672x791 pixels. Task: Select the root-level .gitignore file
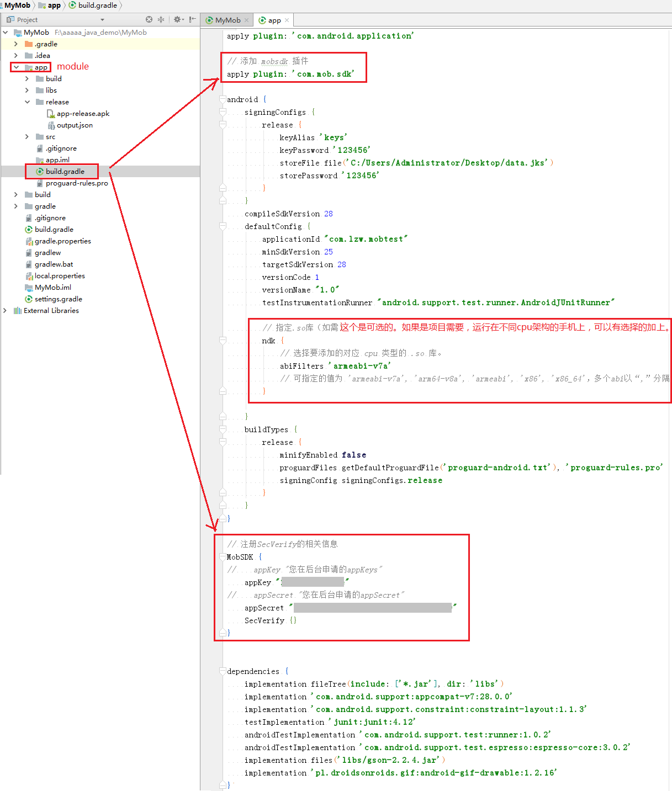click(x=50, y=218)
